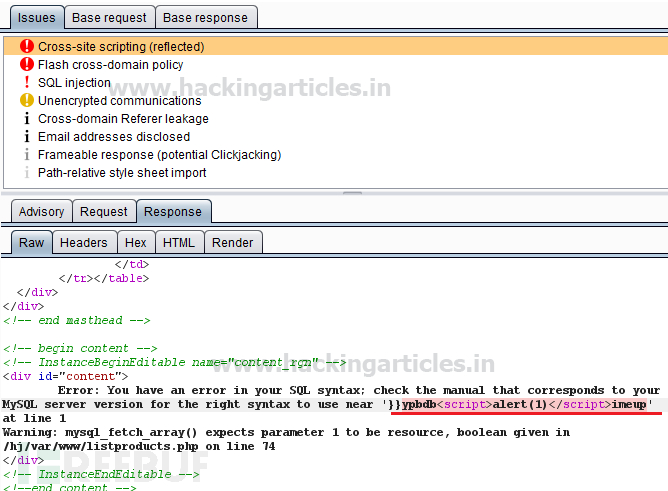Click the highlighted script alert(1) payload text
Viewport: 668px width, 491px height.
(x=524, y=404)
